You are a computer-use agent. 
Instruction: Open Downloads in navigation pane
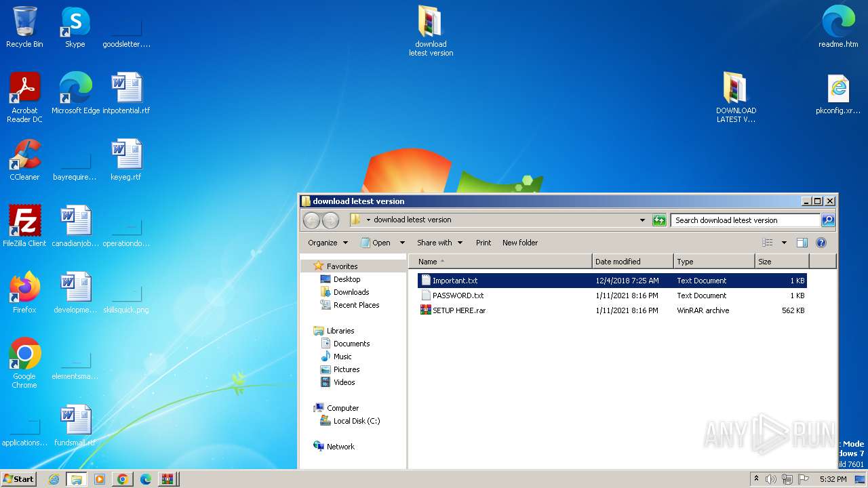pyautogui.click(x=344, y=292)
